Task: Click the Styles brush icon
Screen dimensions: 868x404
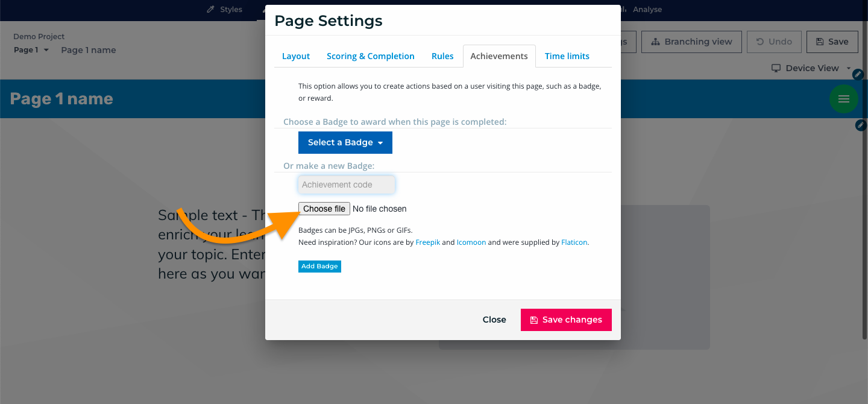Action: (x=210, y=10)
